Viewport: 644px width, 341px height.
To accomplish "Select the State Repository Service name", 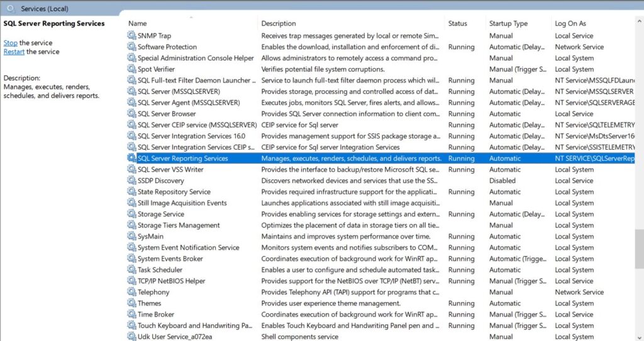I will [x=174, y=191].
